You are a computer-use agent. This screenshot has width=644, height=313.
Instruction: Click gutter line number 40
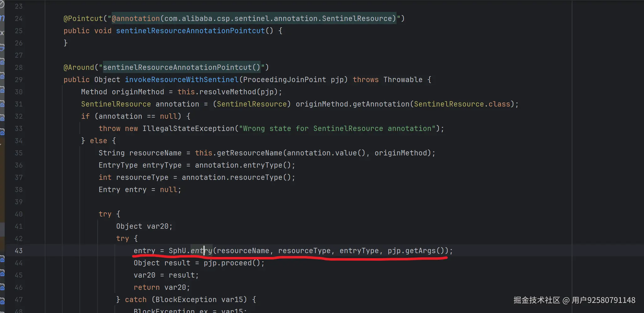19,214
